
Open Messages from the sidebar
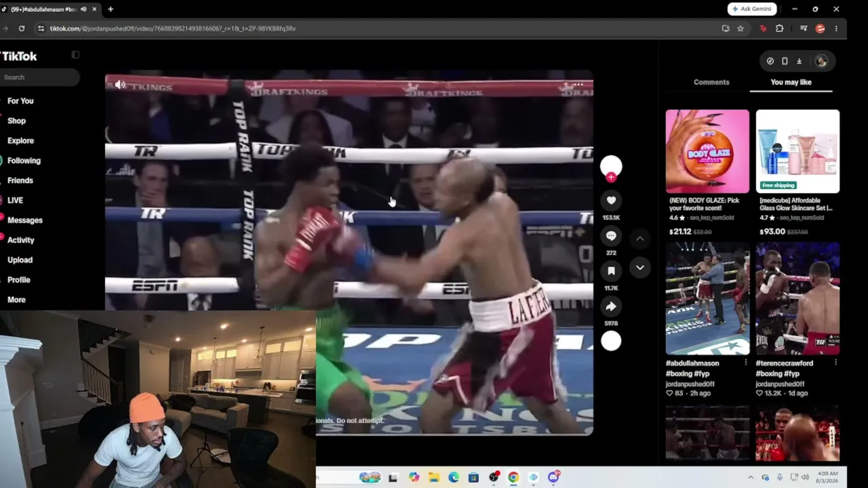coord(24,220)
